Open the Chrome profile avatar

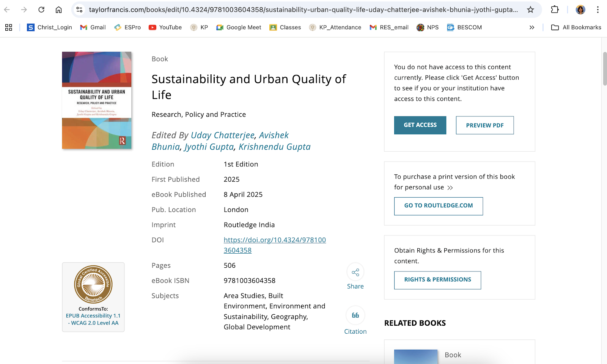[580, 9]
